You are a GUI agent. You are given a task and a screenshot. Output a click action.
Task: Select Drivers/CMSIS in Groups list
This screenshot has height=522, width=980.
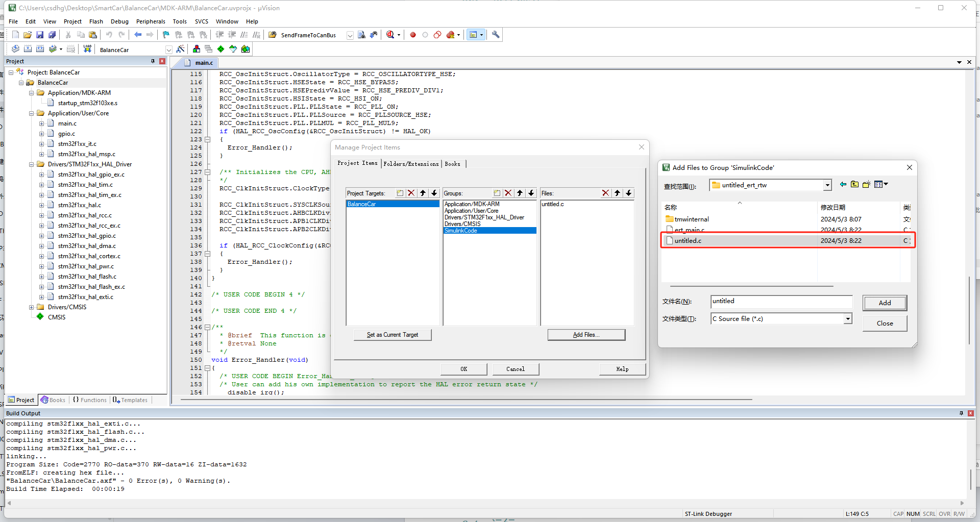click(x=462, y=224)
